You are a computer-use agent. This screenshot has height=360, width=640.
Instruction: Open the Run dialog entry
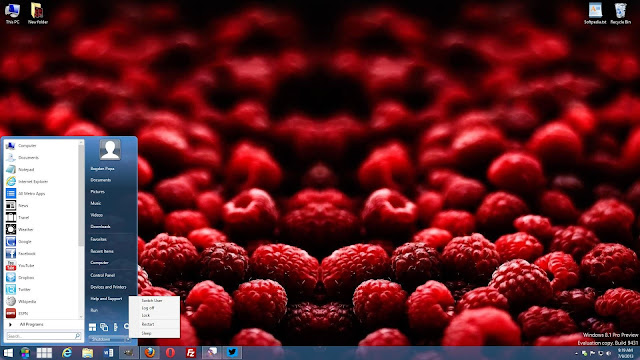94,310
